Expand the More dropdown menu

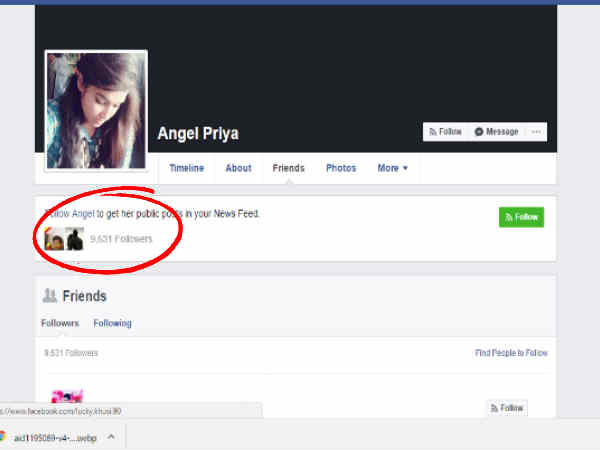point(392,168)
